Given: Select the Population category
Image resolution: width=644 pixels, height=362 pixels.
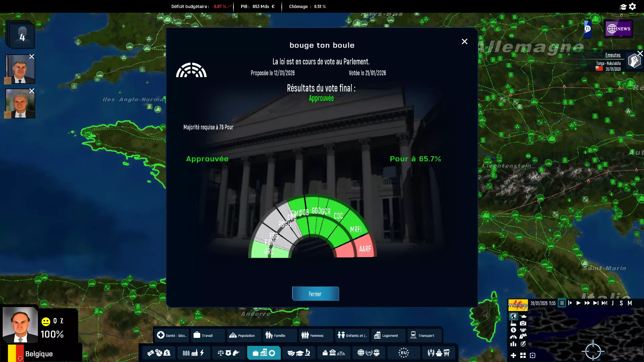Looking at the screenshot, I should coord(242,335).
